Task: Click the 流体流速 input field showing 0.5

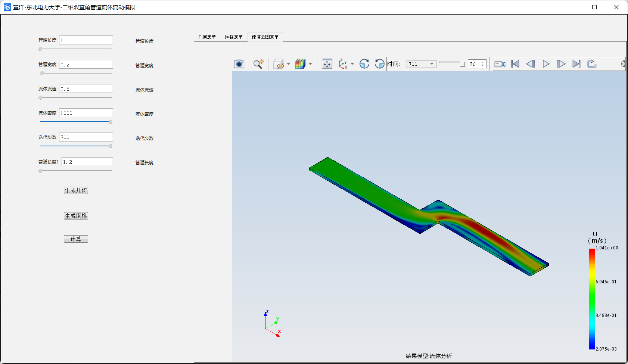Action: pos(86,89)
